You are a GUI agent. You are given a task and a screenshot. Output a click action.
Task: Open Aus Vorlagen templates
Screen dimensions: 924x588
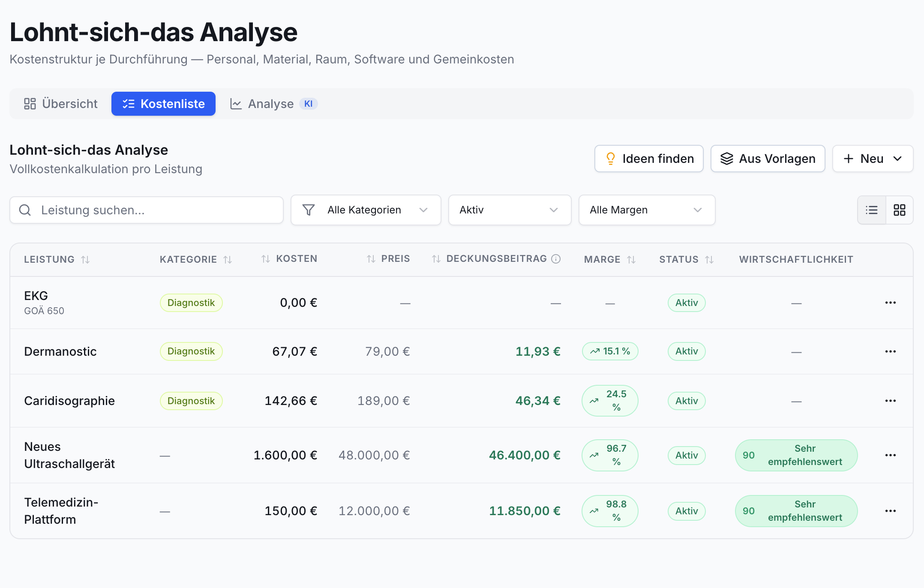(768, 159)
